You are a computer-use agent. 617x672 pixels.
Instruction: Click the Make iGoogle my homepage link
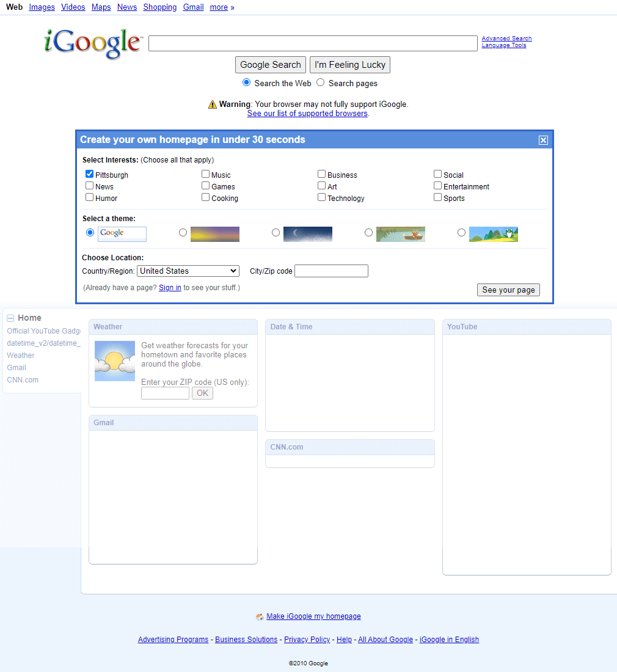click(313, 616)
